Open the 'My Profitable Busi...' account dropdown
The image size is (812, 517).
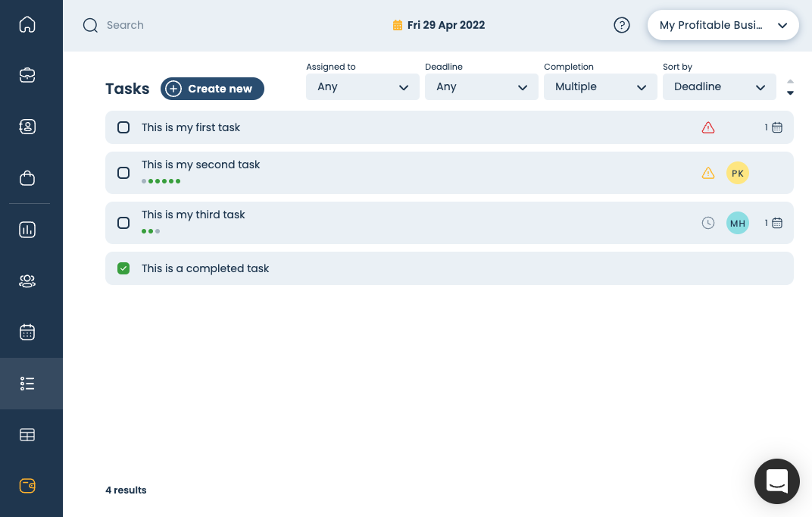point(723,25)
